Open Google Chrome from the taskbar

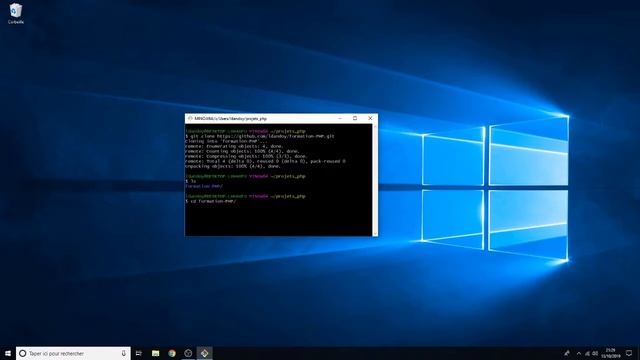coord(172,353)
